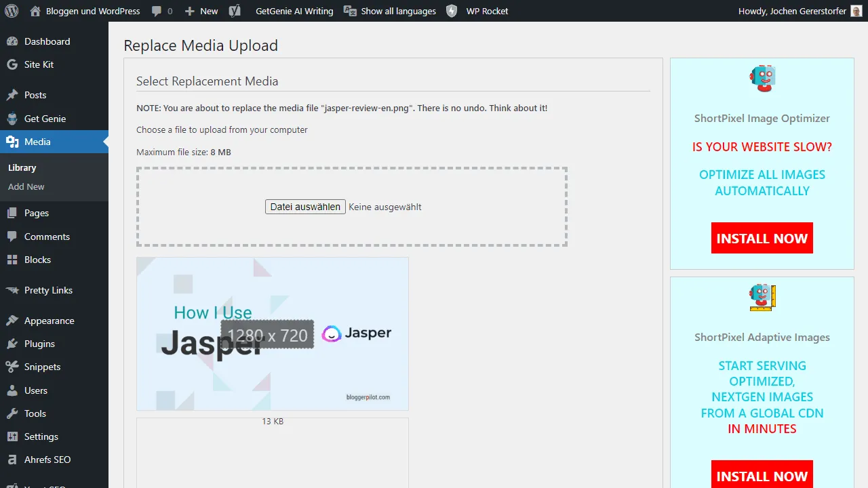
Task: Click the Appearance paintbrush icon
Action: [12, 321]
